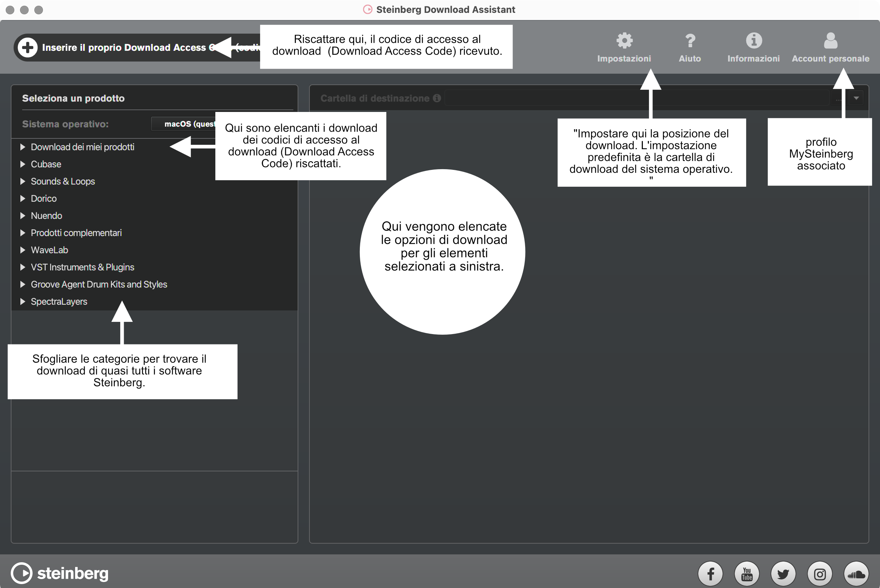Expand VST Instruments & Plugins
Image resolution: width=880 pixels, height=588 pixels.
click(23, 268)
